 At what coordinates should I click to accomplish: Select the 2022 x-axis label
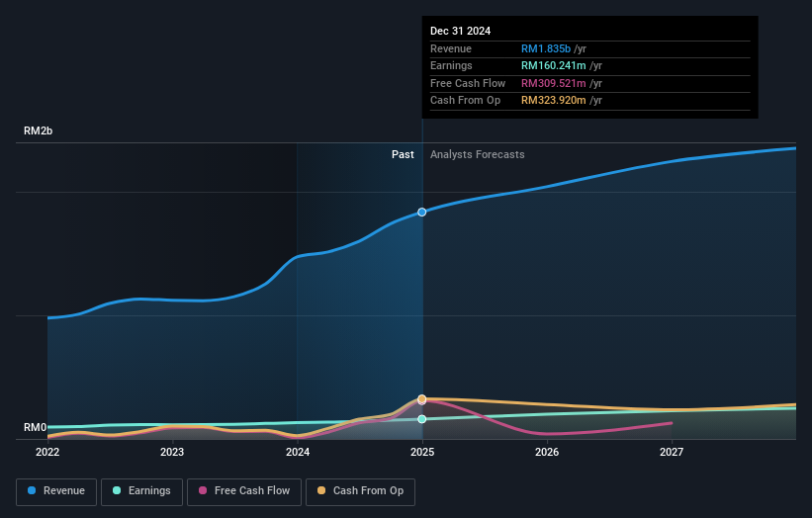(47, 452)
